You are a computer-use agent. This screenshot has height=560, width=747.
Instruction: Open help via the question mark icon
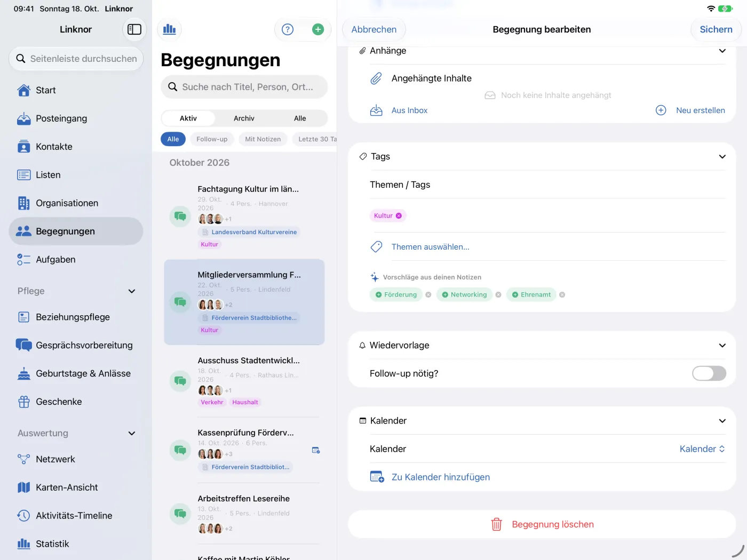288,29
